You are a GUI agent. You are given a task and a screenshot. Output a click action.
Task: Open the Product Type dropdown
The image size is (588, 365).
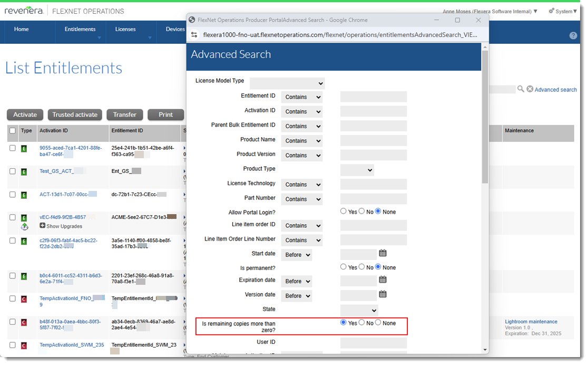coord(357,170)
